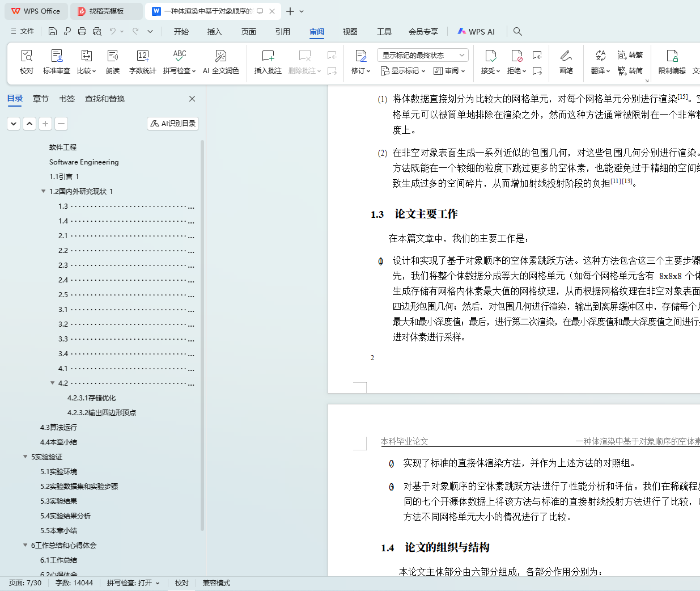Viewport: 700px width, 591px height.
Task: Open the 比较 compare documents tool
Action: tap(86, 62)
